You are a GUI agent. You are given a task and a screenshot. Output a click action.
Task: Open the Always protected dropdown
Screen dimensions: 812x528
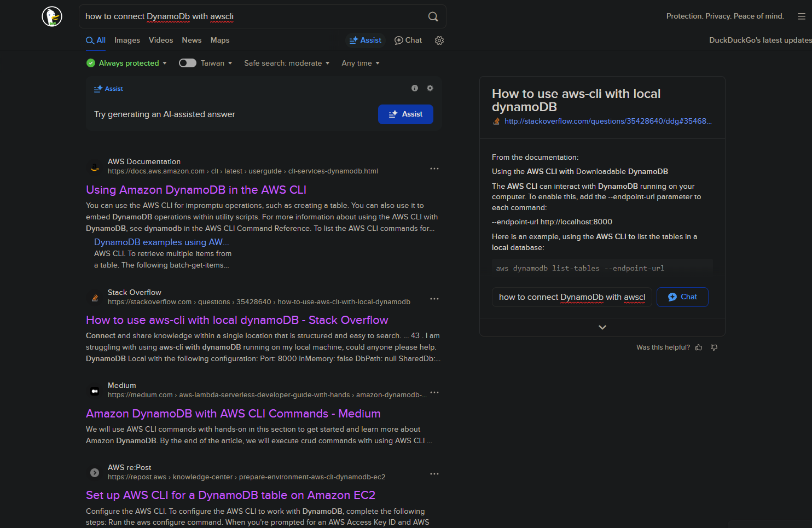133,63
